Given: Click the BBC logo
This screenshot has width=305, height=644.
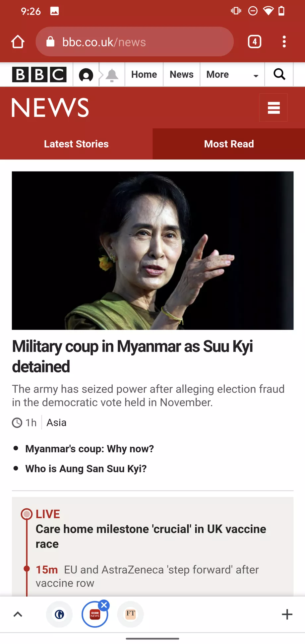Looking at the screenshot, I should (39, 74).
